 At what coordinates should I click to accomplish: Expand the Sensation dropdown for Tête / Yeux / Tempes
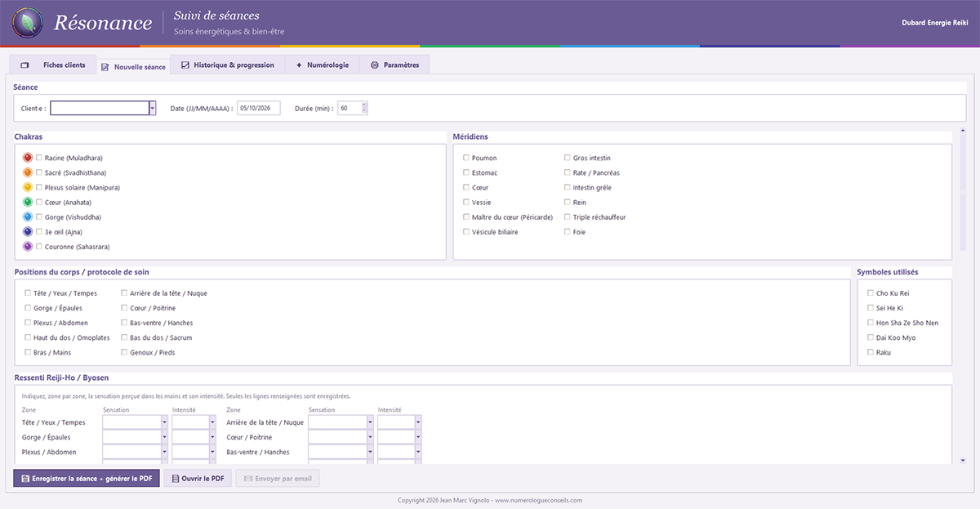click(165, 422)
